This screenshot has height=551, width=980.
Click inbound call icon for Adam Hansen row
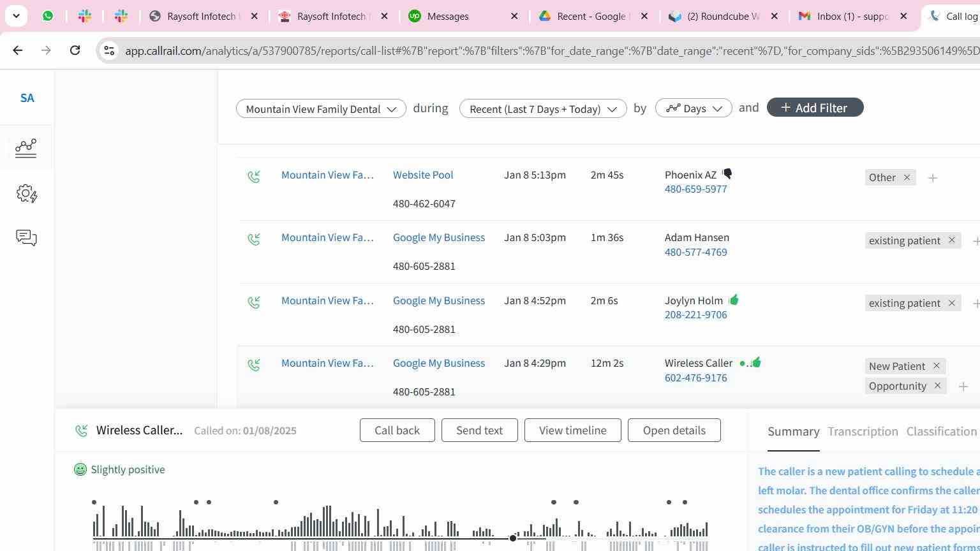point(254,239)
